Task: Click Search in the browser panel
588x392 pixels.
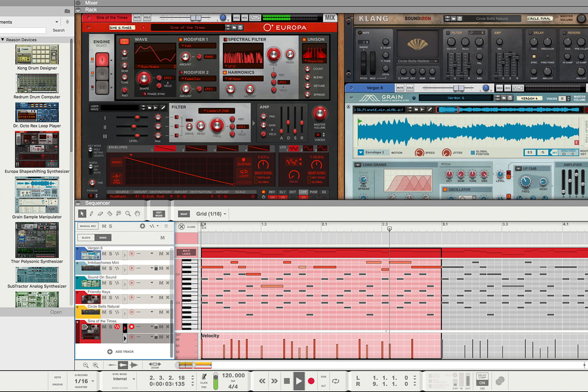Action: (59, 30)
